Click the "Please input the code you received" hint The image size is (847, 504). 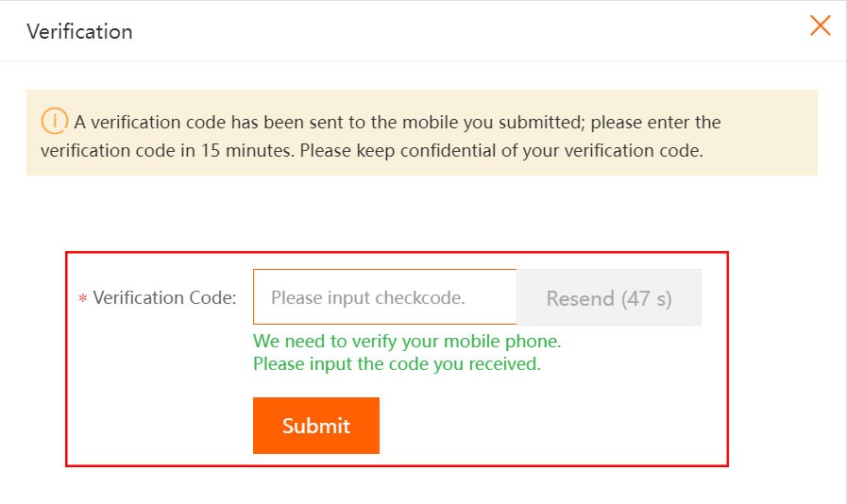(x=397, y=363)
